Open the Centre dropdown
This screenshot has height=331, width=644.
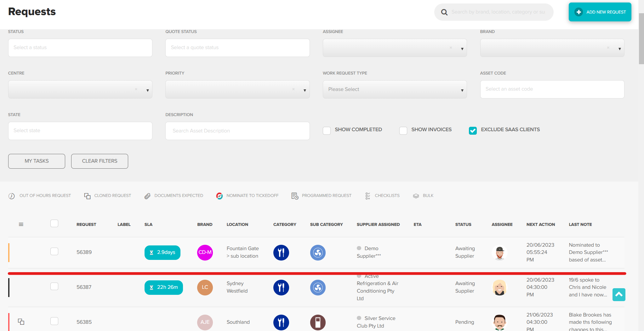tap(80, 89)
